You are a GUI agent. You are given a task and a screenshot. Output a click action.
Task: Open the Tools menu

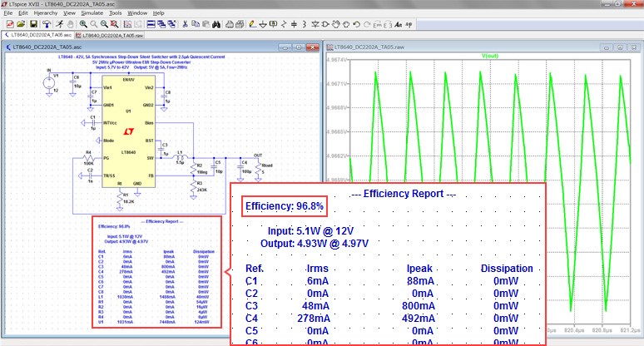(x=115, y=13)
